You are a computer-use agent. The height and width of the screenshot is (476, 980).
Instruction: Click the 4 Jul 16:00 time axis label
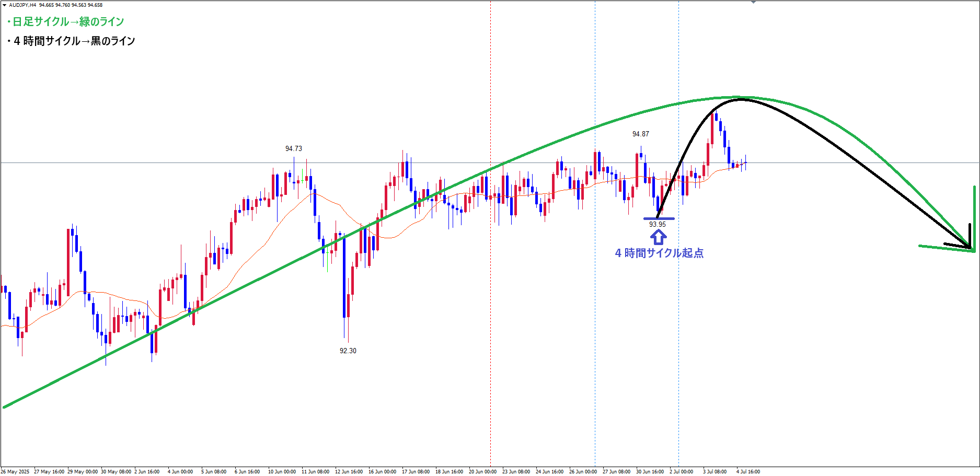[748, 471]
